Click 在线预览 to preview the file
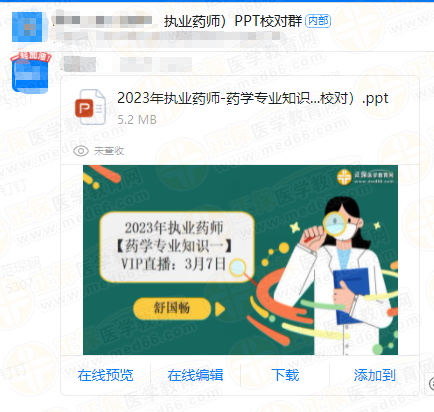 [x=105, y=375]
